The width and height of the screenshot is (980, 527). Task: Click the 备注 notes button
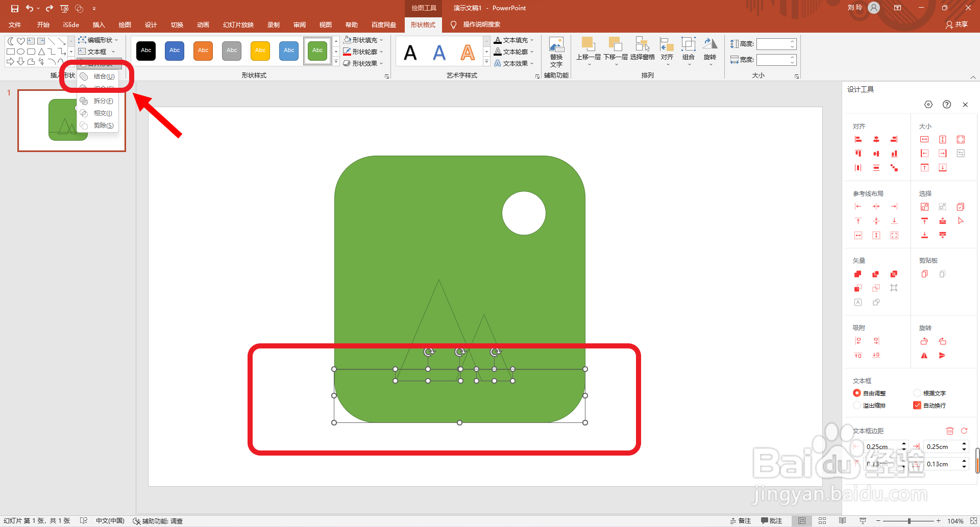coord(741,521)
